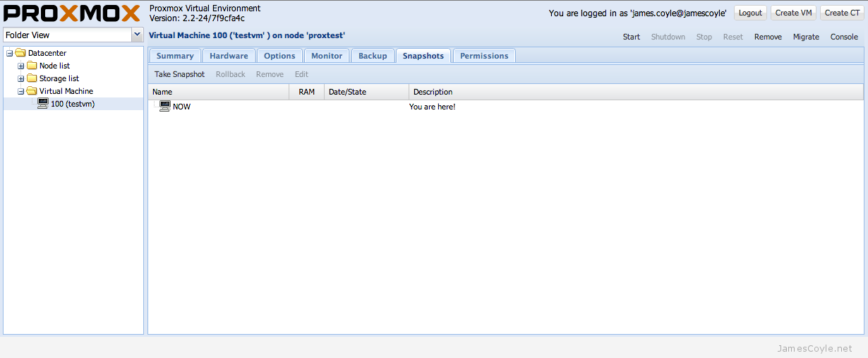The width and height of the screenshot is (868, 358).
Task: Click the Datacenter folder icon
Action: tap(20, 53)
